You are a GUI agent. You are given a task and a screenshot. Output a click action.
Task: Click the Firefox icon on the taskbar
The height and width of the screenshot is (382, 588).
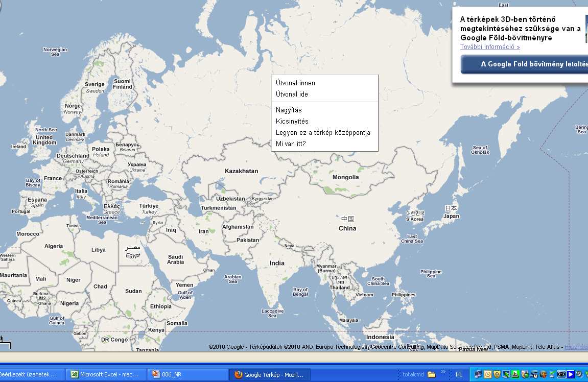(x=238, y=374)
